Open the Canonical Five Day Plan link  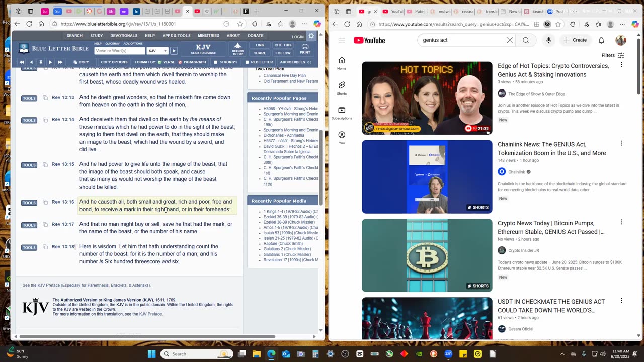pos(284,76)
